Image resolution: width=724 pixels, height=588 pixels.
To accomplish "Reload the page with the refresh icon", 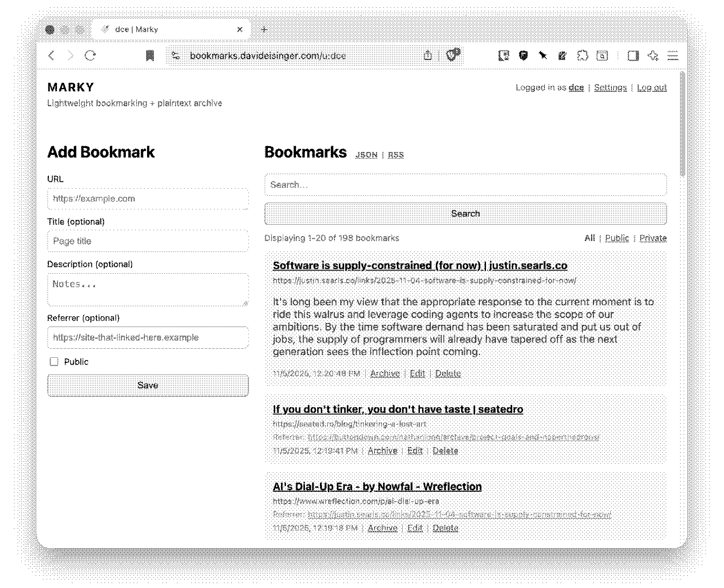I will coord(90,56).
